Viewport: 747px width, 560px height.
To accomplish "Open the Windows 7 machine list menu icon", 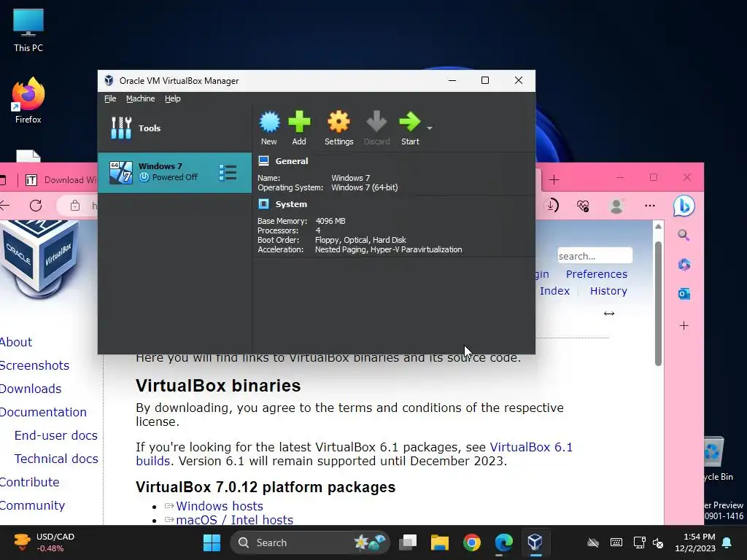I will pos(228,172).
